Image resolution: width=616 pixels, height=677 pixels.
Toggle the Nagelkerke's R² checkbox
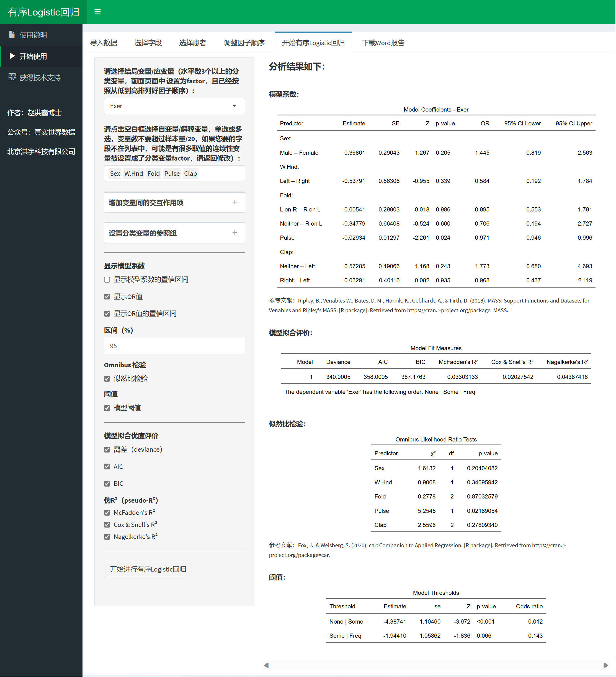tap(107, 537)
